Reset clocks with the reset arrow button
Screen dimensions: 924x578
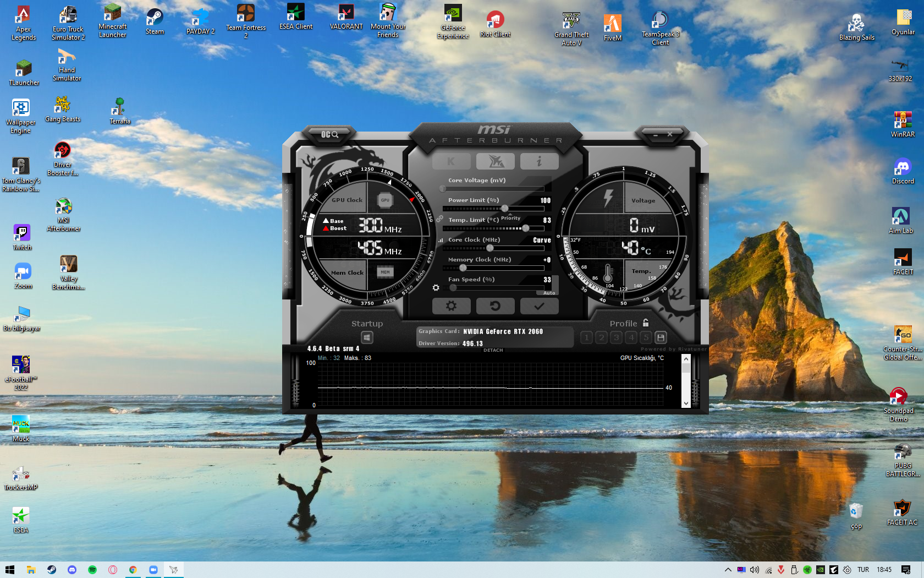496,306
